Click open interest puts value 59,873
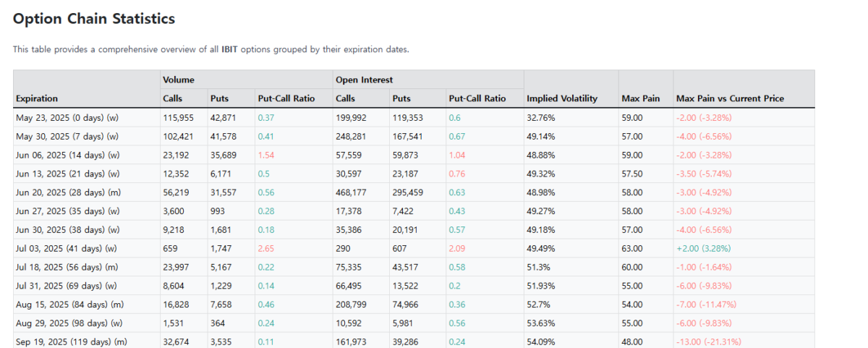 [x=406, y=155]
